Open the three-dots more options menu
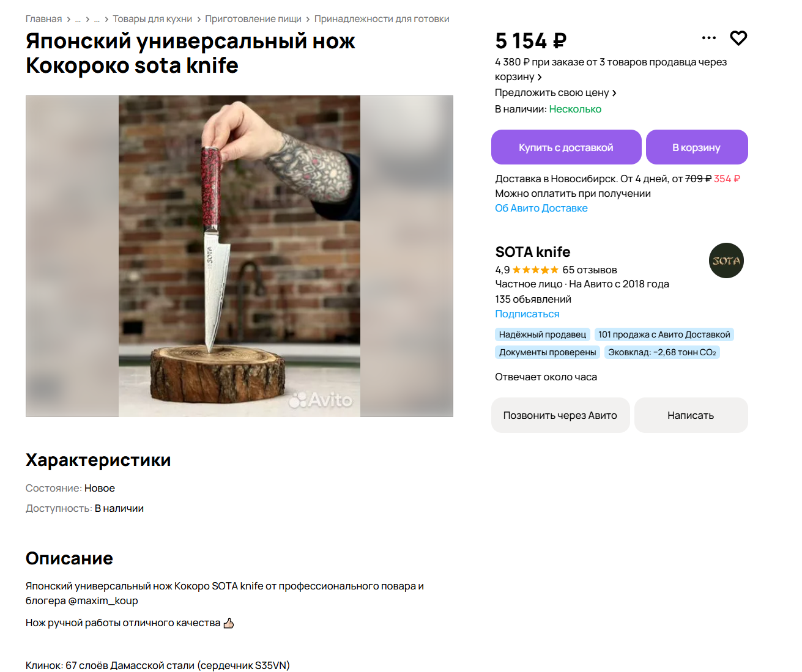This screenshot has width=802, height=672. pos(708,38)
